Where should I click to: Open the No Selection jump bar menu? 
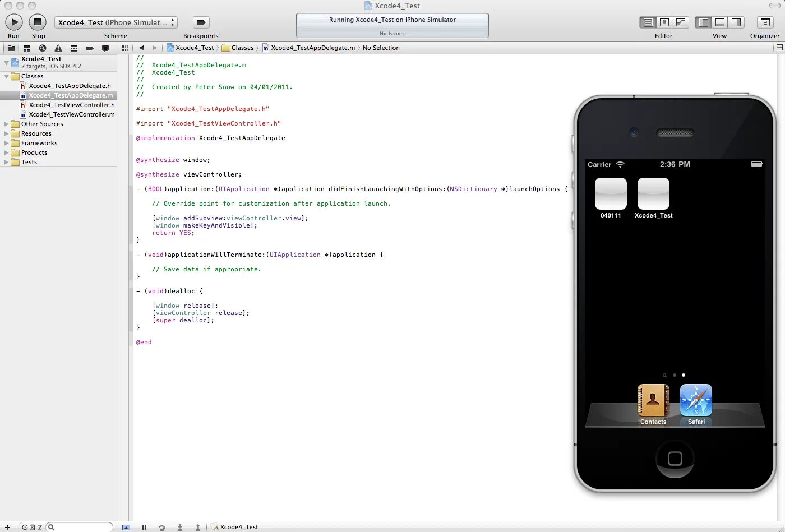point(381,48)
